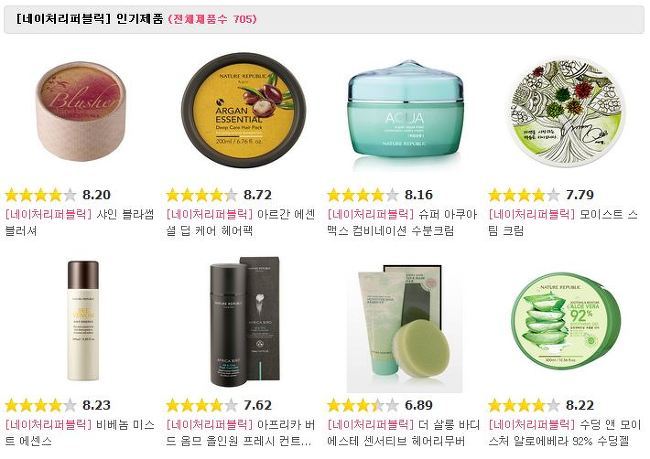Image resolution: width=650 pixels, height=459 pixels.
Task: Click the 비베놈 미스트 에센스 link
Action: pyautogui.click(x=79, y=432)
